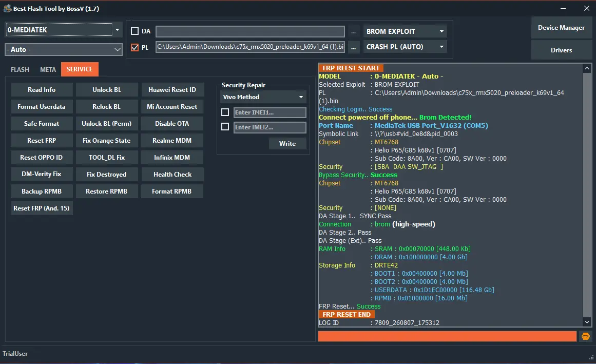Click the Storage Info DRTE42 line
Image resolution: width=596 pixels, height=364 pixels.
tap(358, 265)
